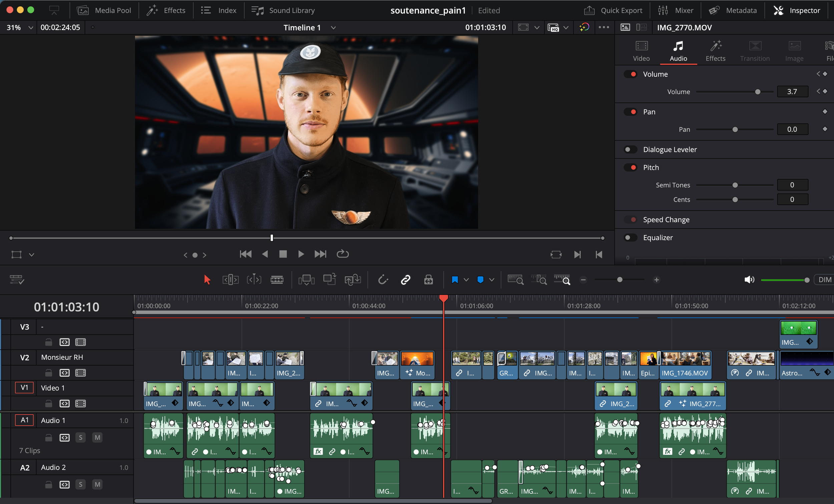Click the Loop playback icon
Screen dimensions: 834x504
(343, 254)
